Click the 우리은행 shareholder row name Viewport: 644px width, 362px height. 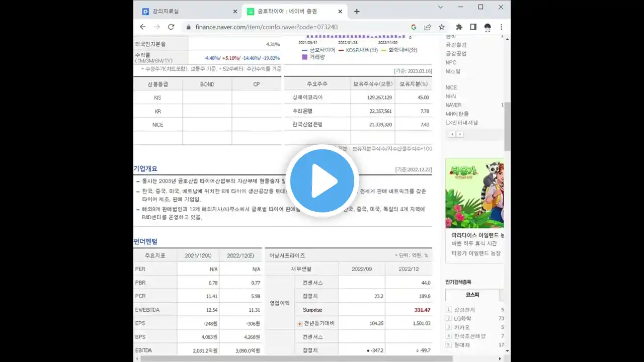pos(302,111)
